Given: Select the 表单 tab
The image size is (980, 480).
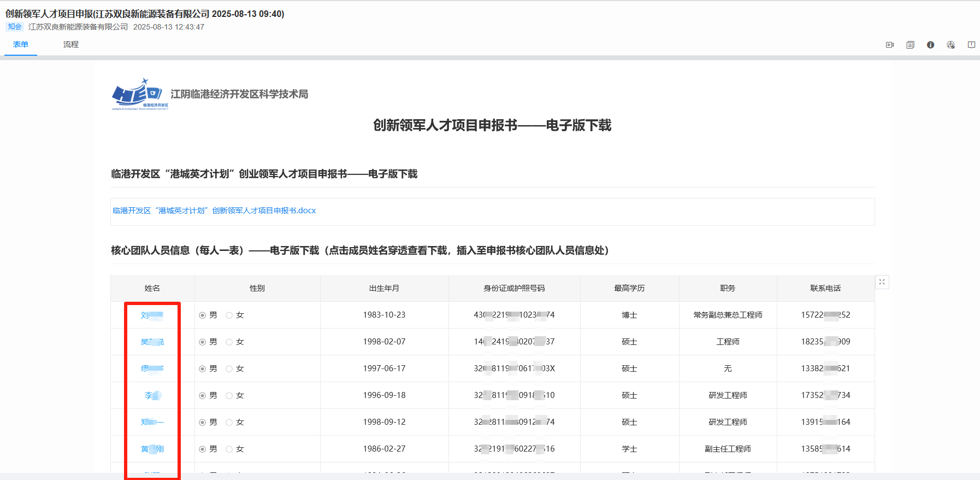Looking at the screenshot, I should (x=21, y=44).
